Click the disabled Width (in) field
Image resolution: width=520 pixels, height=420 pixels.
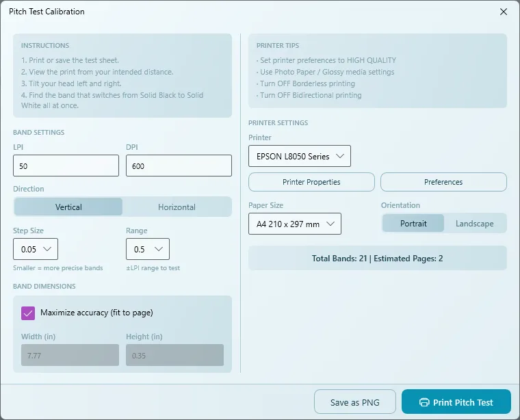pyautogui.click(x=70, y=355)
